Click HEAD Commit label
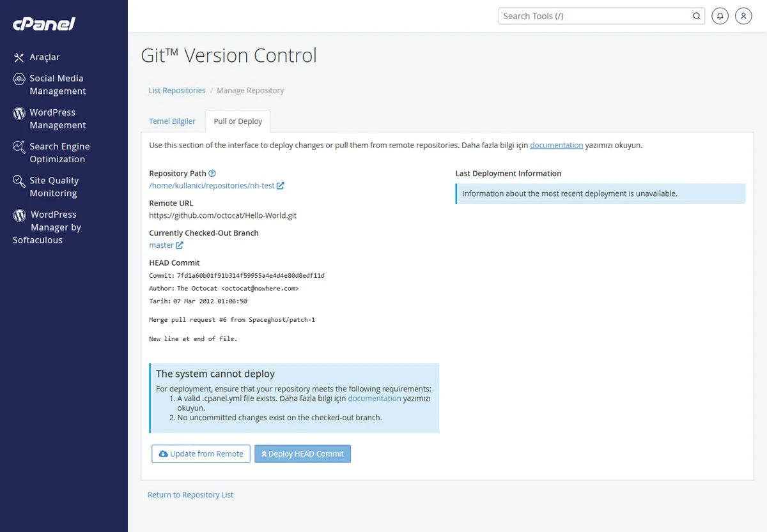The height and width of the screenshot is (532, 767). (174, 262)
